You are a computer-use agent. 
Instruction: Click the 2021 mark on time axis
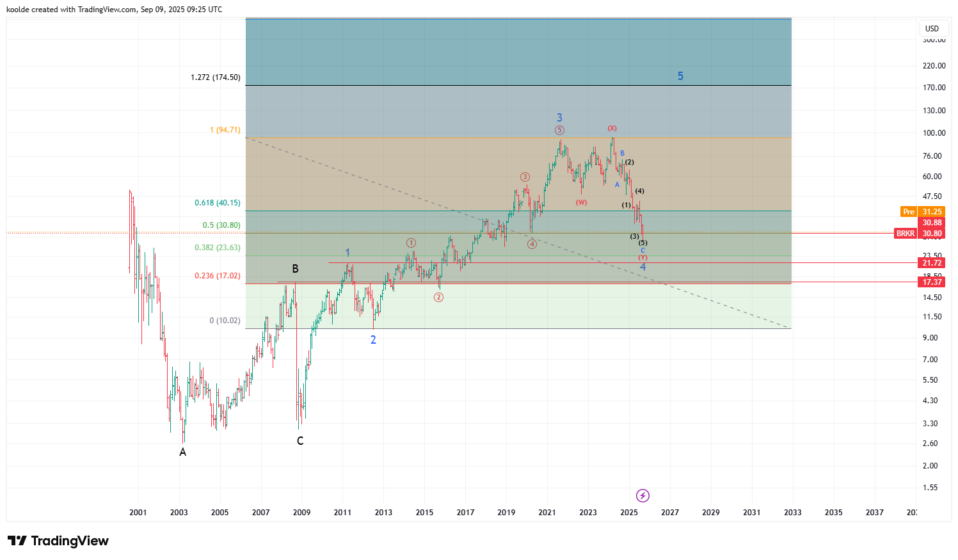[547, 512]
